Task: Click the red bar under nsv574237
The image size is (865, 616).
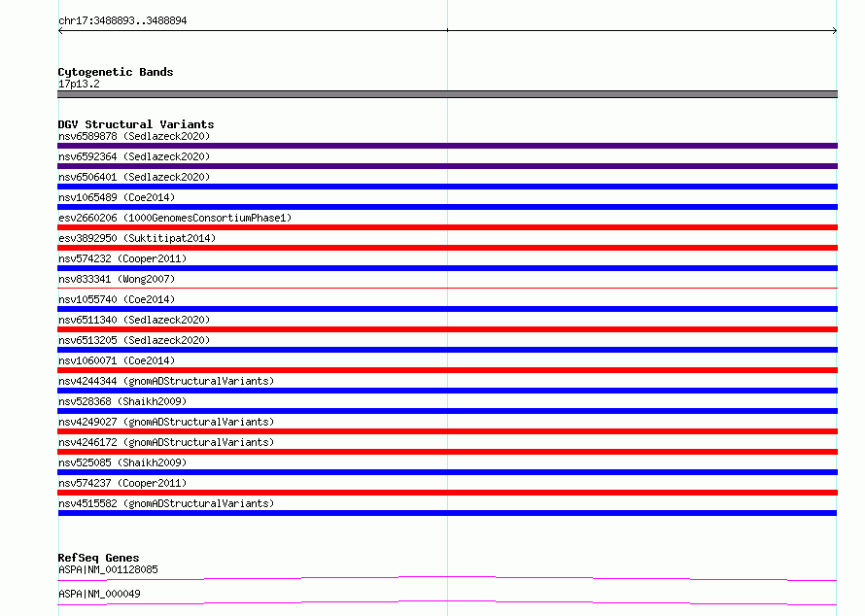Action: (447, 493)
